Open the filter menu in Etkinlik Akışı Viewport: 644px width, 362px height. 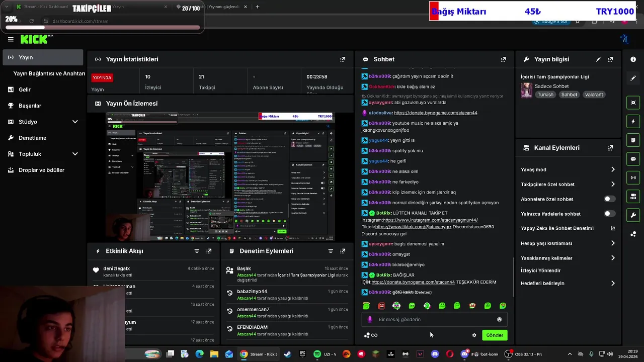pyautogui.click(x=197, y=251)
